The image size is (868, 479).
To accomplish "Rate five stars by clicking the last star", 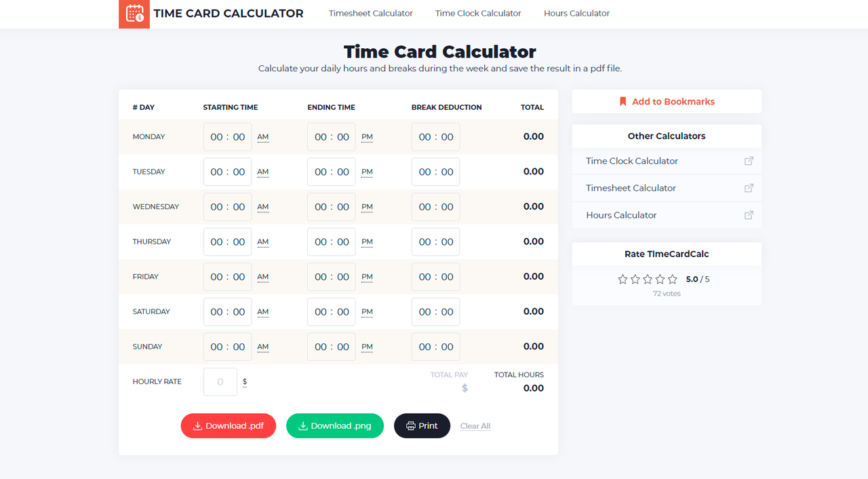I will coord(672,278).
